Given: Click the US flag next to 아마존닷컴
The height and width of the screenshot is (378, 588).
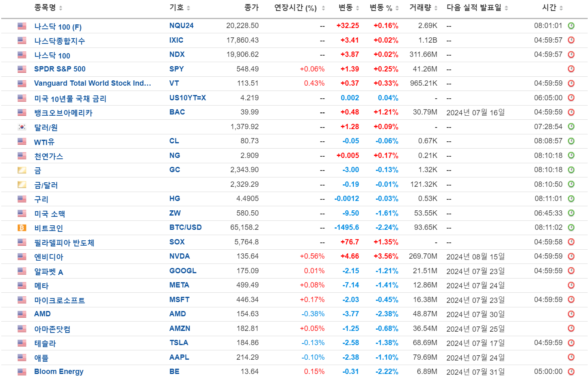Looking at the screenshot, I should point(22,328).
